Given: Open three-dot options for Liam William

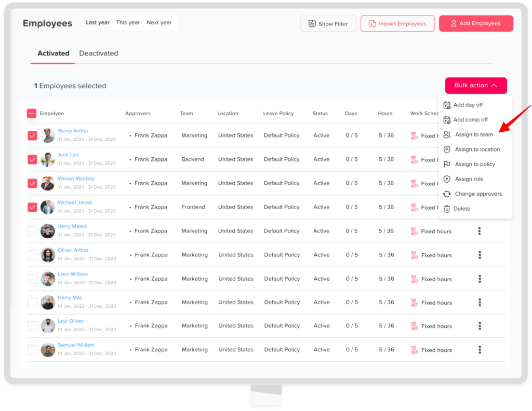Looking at the screenshot, I should point(480,279).
